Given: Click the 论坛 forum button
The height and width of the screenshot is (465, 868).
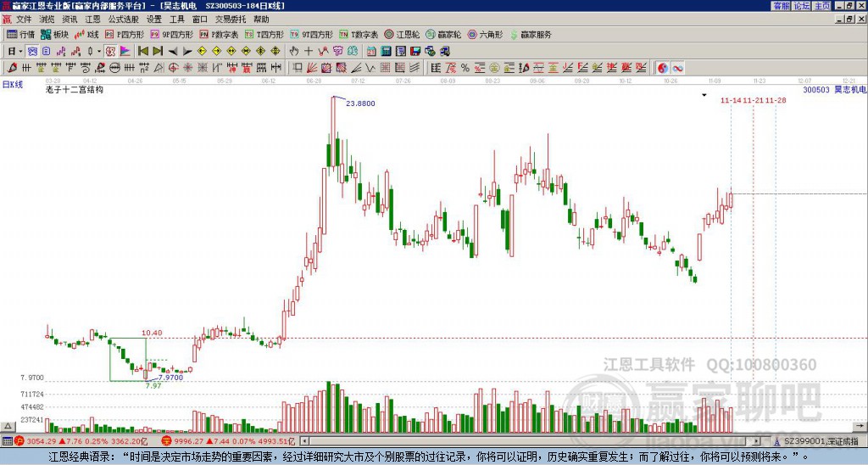Looking at the screenshot, I should (802, 6).
